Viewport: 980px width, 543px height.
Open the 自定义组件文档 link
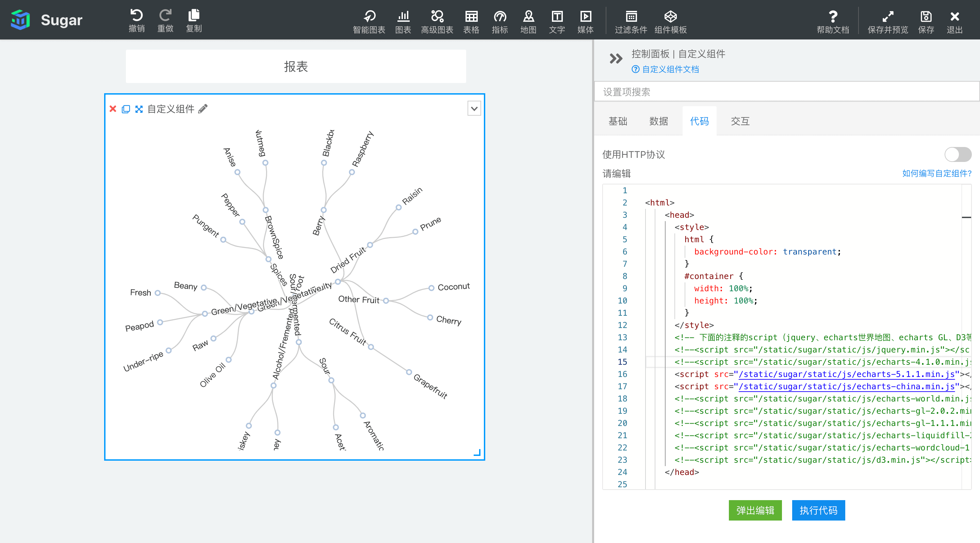[665, 69]
